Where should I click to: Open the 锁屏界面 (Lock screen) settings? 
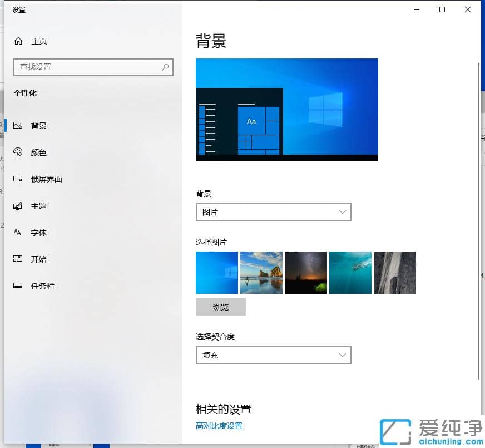[x=18, y=179]
